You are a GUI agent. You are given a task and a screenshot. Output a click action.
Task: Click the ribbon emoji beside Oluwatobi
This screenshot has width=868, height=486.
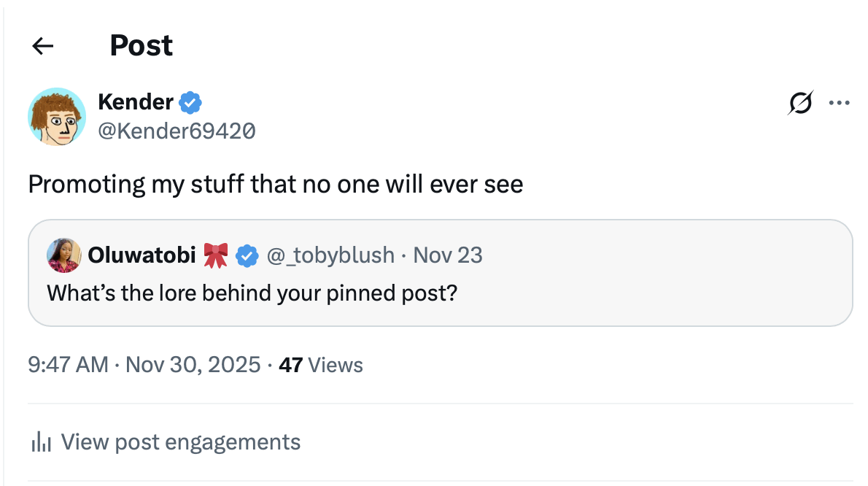pyautogui.click(x=215, y=255)
